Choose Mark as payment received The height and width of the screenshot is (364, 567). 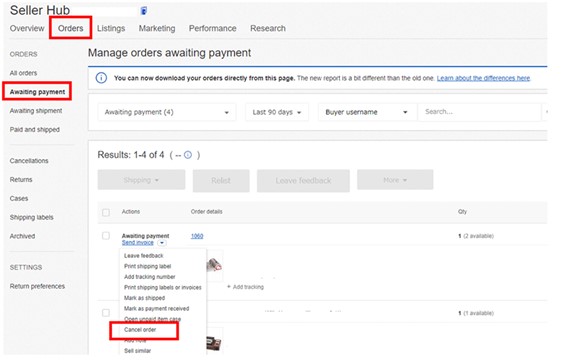(x=157, y=309)
